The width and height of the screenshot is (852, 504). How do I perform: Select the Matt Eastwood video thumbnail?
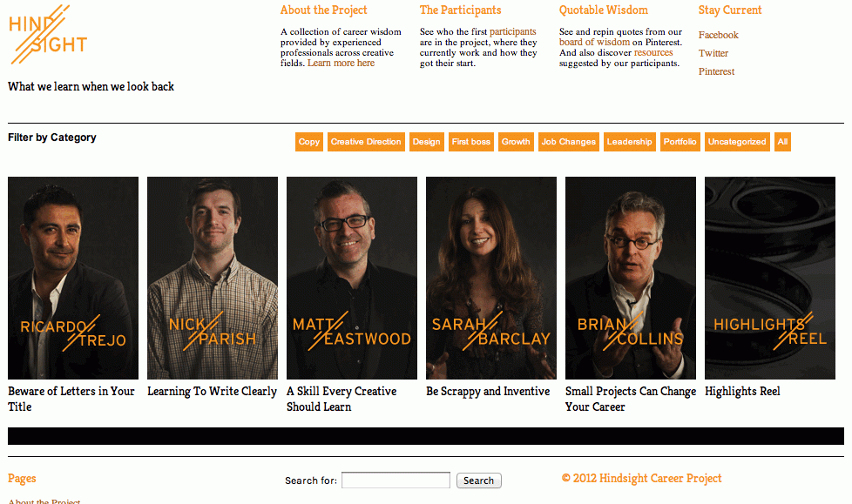coord(352,278)
